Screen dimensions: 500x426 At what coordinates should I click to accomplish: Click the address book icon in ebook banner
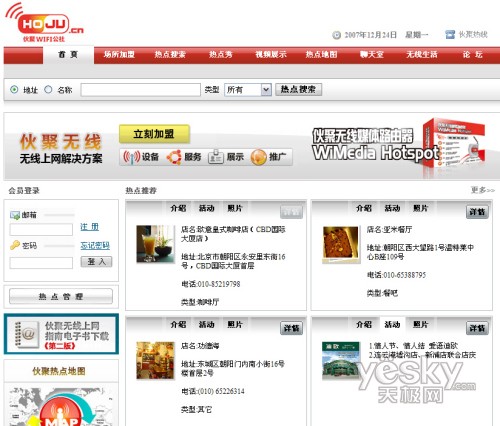[27, 335]
